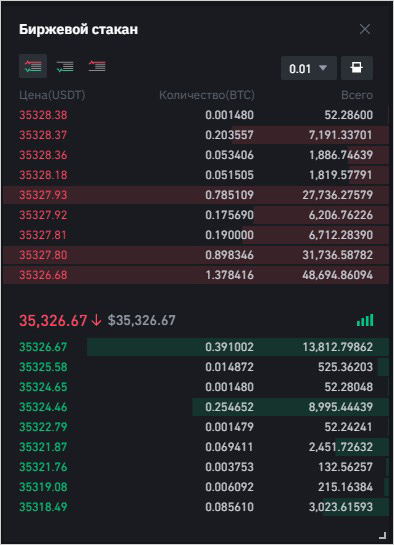The image size is (394, 545).
Task: Click the Количество(BTC) column header
Action: pos(207,95)
